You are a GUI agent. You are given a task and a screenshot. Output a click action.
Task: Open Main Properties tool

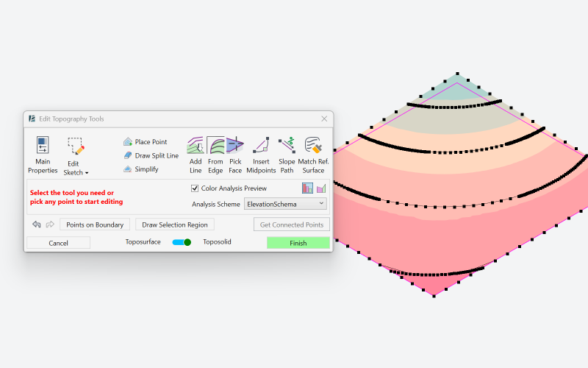tap(43, 154)
